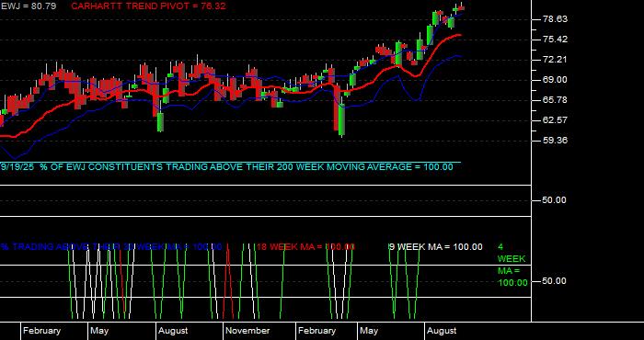Click the second February date marker
644x340 pixels.
click(317, 331)
